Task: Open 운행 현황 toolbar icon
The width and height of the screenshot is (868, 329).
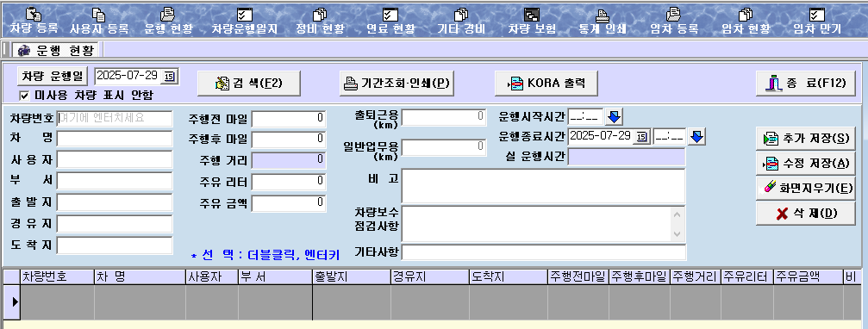Action: tap(168, 22)
